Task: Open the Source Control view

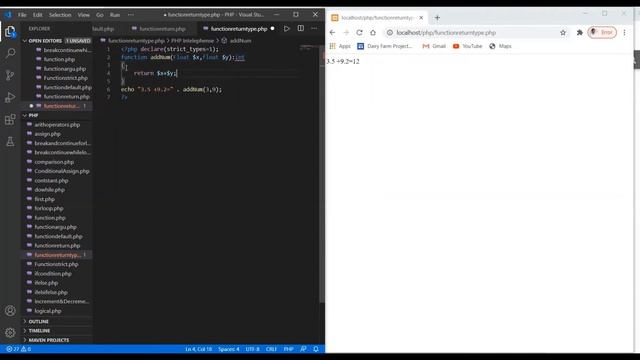Action: (10, 75)
